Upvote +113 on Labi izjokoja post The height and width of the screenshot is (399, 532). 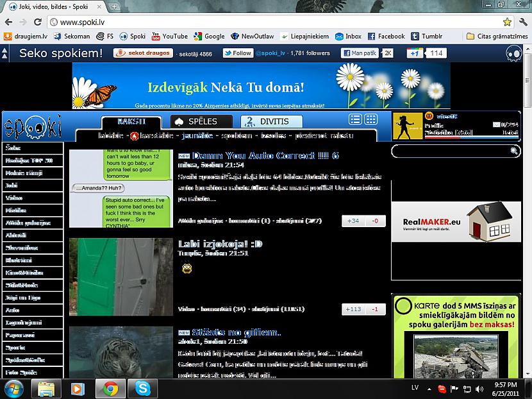tap(353, 309)
